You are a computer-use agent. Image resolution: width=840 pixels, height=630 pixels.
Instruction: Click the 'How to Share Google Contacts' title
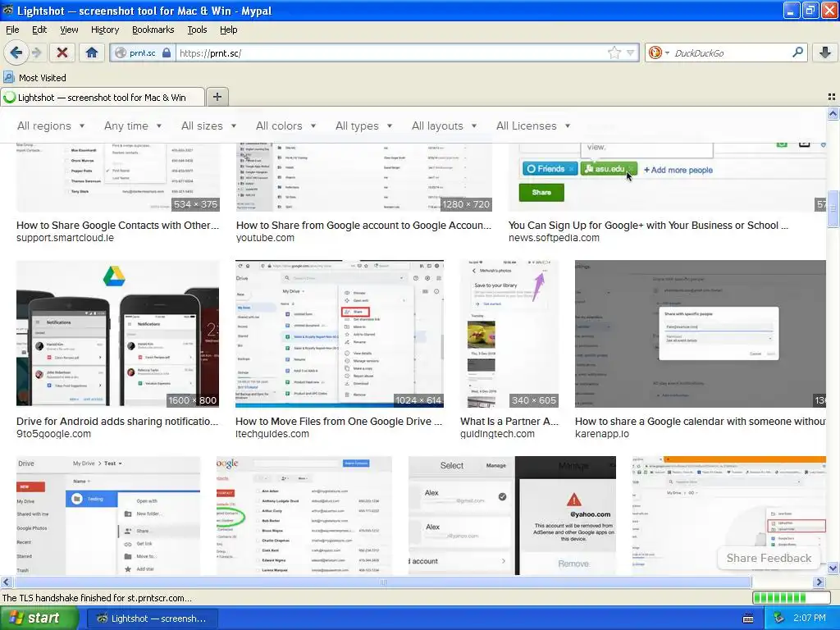118,225
